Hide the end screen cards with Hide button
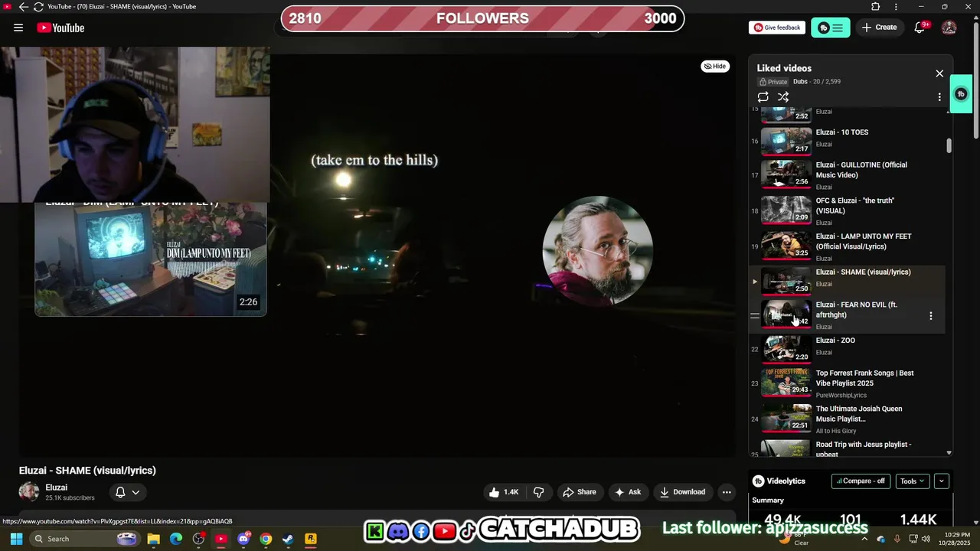 point(715,67)
